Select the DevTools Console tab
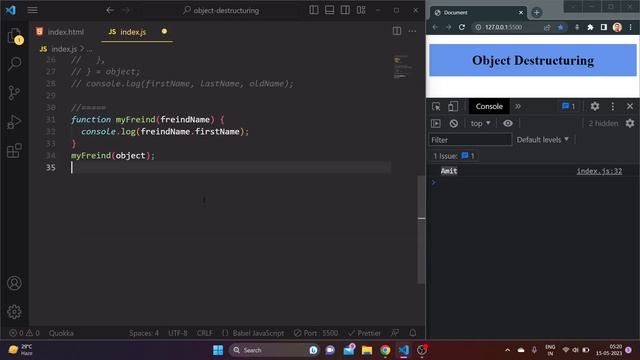The height and width of the screenshot is (360, 640). pyautogui.click(x=489, y=107)
